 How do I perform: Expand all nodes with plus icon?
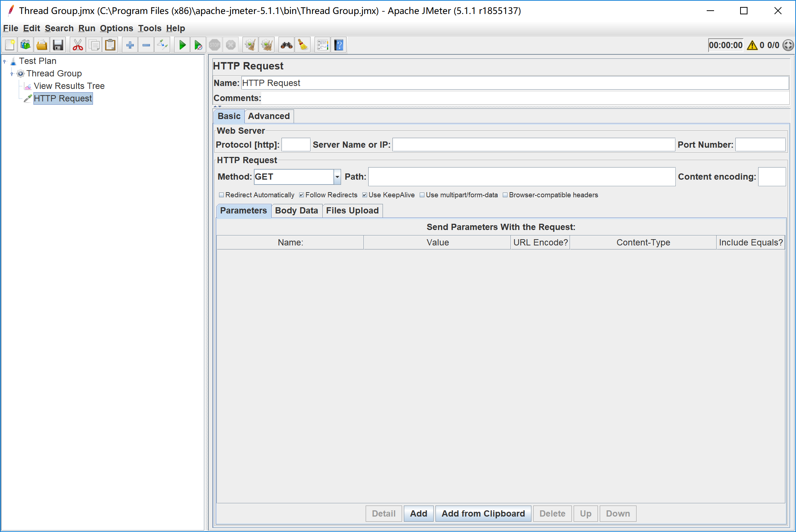pyautogui.click(x=130, y=45)
